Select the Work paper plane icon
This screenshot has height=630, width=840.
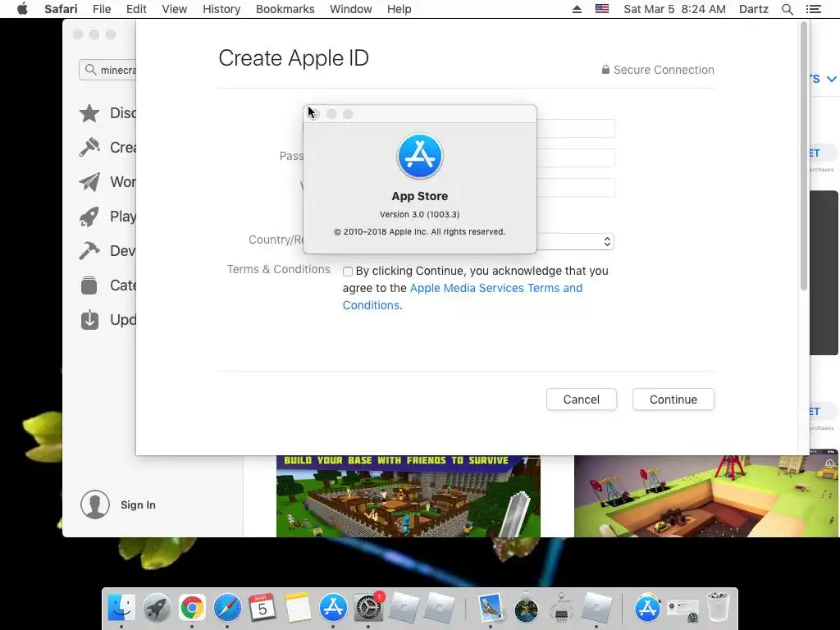89,182
